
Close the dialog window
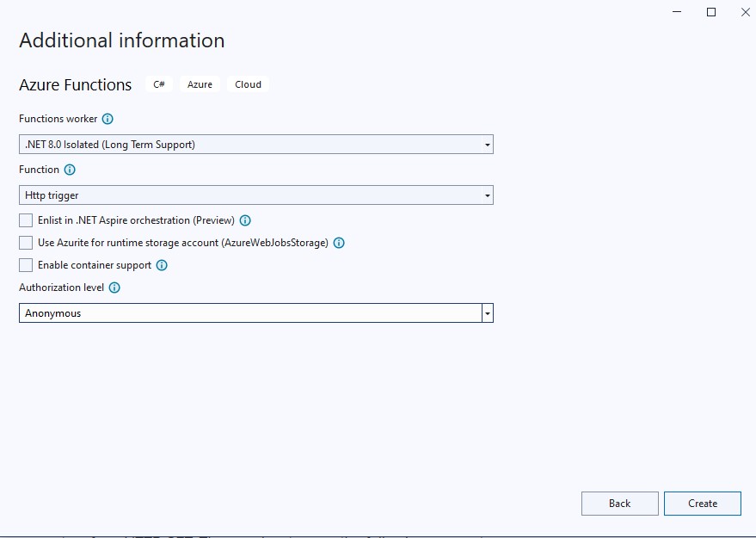point(746,12)
